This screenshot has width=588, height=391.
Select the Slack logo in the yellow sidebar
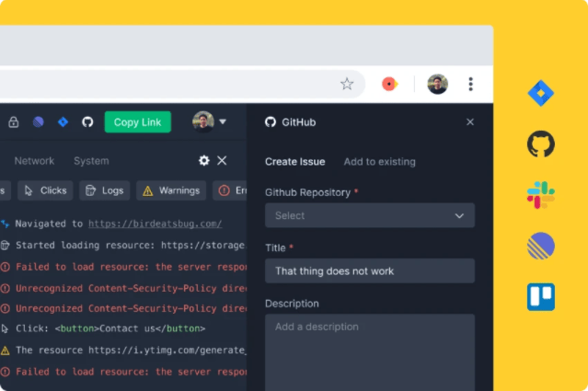point(540,195)
